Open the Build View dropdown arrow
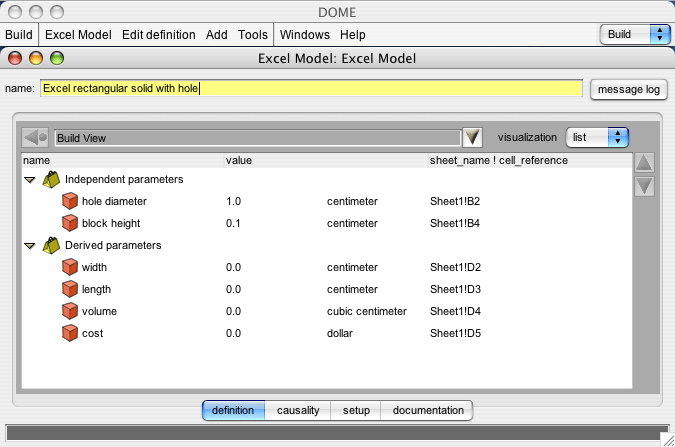Viewport: 675px width, 447px height. [472, 138]
